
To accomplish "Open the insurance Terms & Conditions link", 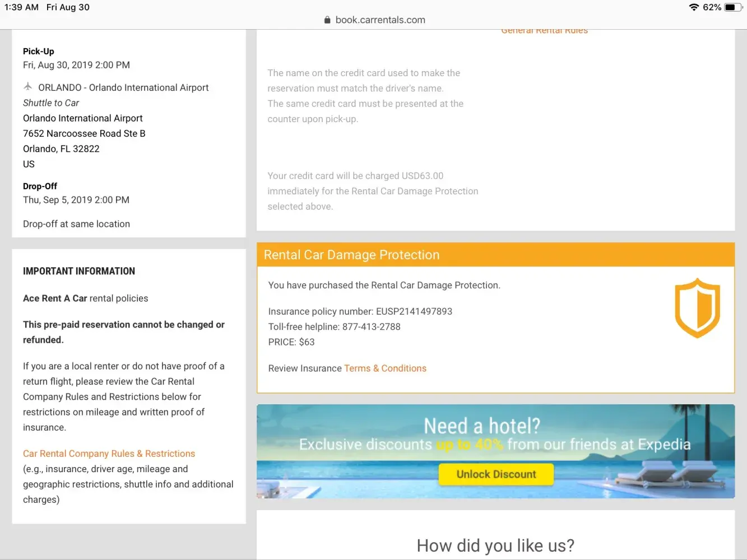I will pyautogui.click(x=385, y=368).
